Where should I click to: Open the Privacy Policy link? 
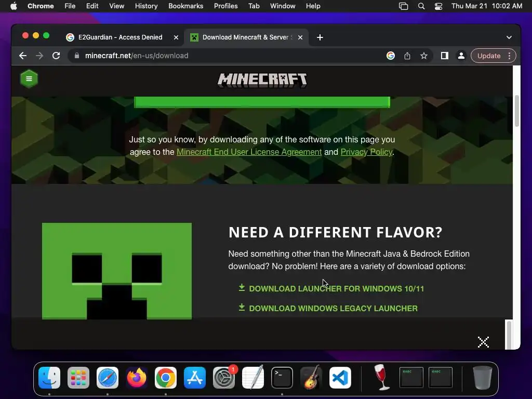pyautogui.click(x=366, y=152)
